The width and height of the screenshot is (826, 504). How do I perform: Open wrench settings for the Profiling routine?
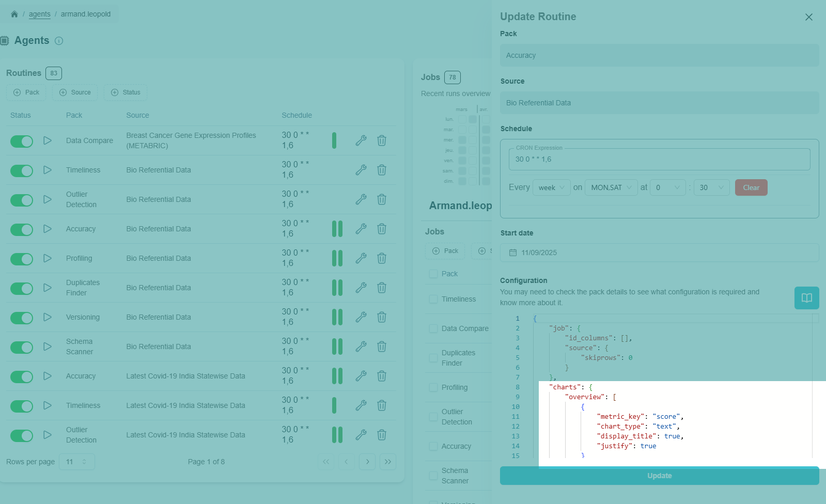[x=361, y=258]
